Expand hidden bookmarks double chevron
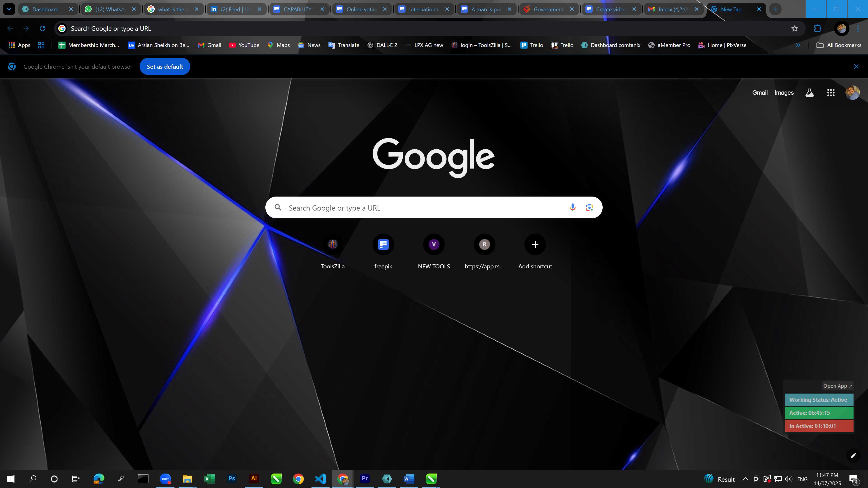This screenshot has width=868, height=488. pos(798,45)
